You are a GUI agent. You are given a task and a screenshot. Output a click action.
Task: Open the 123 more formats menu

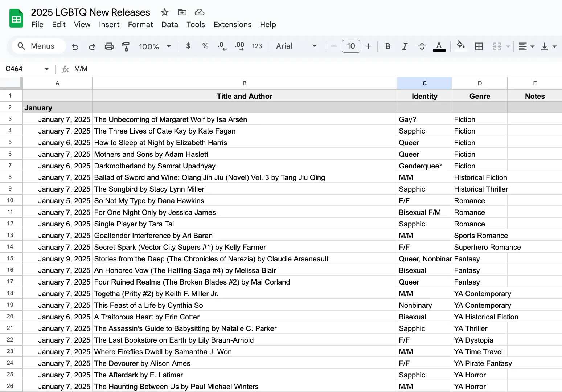257,46
